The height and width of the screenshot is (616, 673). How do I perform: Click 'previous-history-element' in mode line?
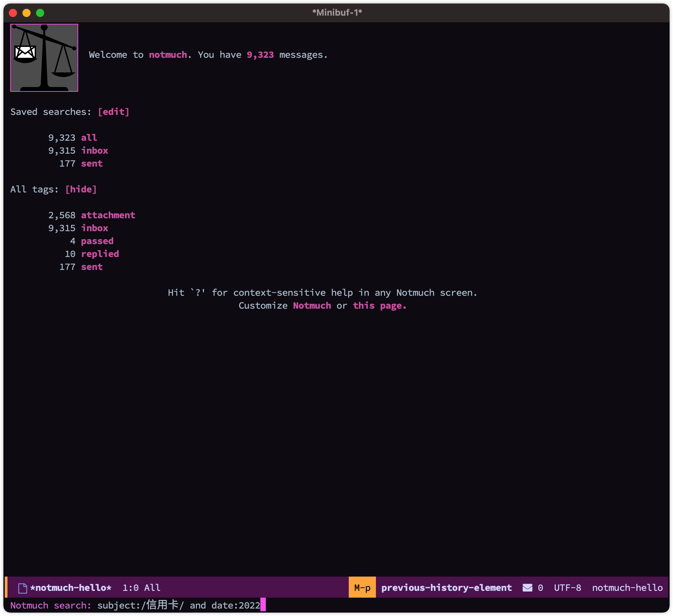pyautogui.click(x=446, y=588)
